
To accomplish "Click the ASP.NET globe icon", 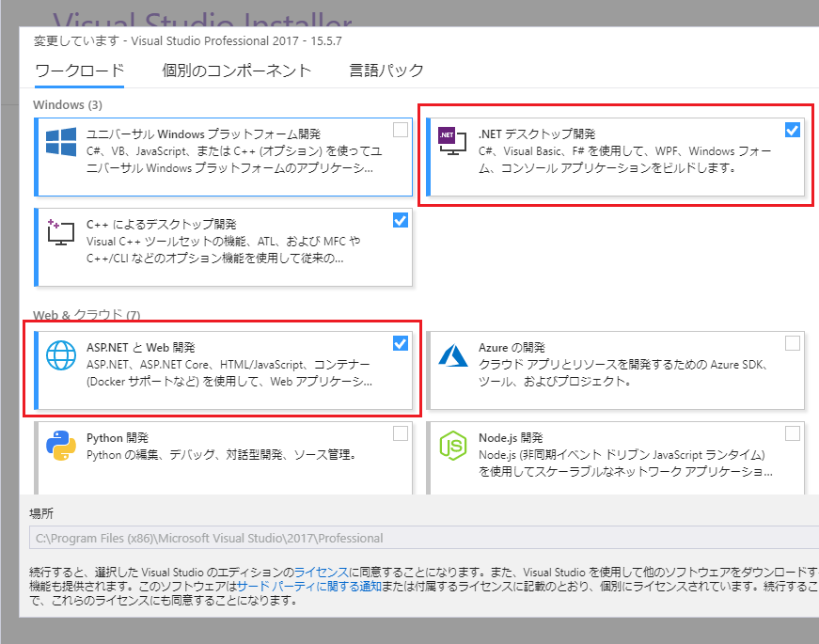I will coord(61,355).
